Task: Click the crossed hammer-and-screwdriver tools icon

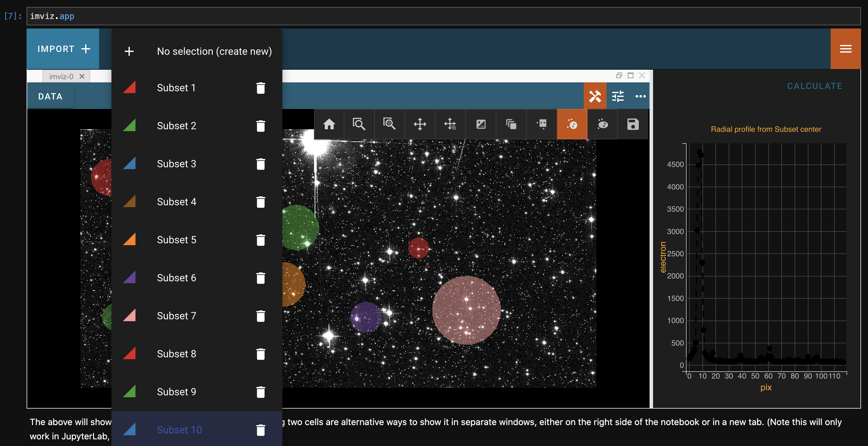Action: [595, 96]
